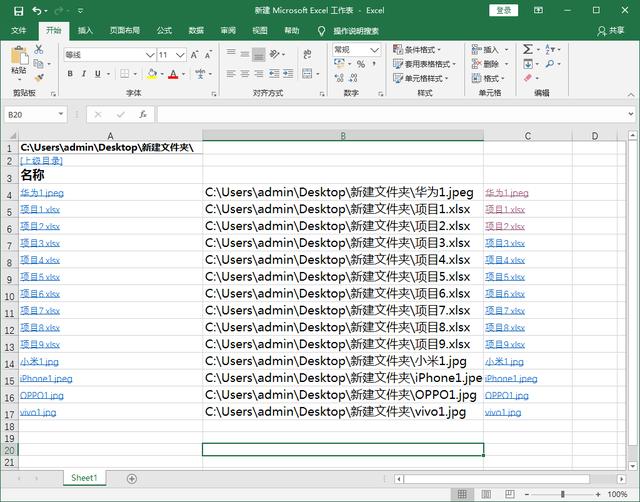The width and height of the screenshot is (640, 502).
Task: Click the Save icon in title bar
Action: [18, 11]
